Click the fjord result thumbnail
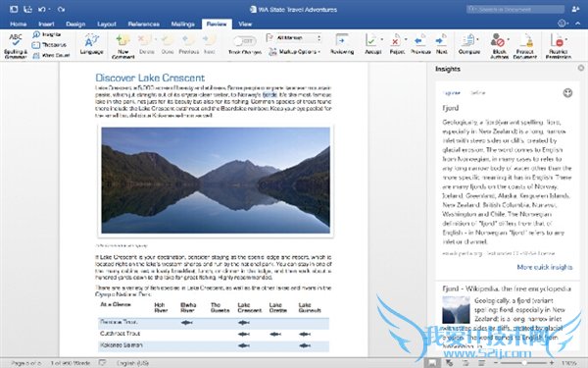The height and width of the screenshot is (368, 588). point(456,310)
